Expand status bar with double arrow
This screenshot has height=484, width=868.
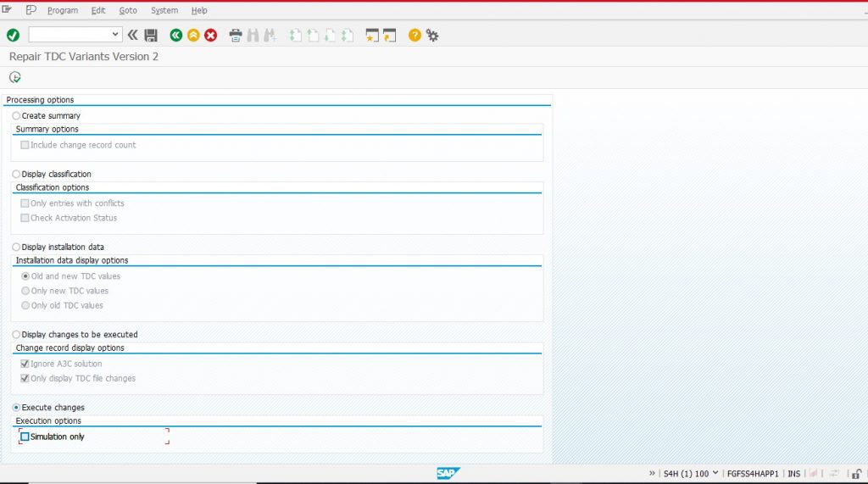tap(652, 474)
